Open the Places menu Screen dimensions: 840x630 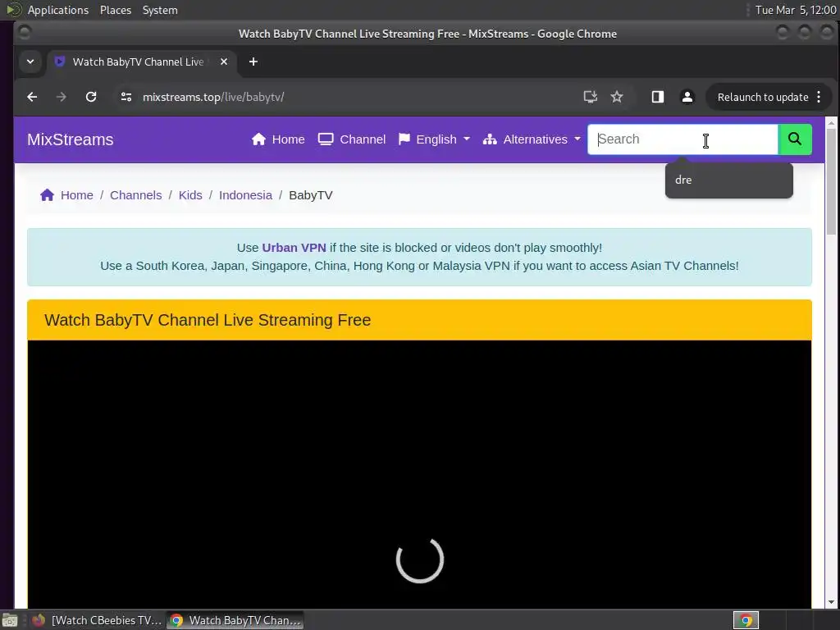(x=115, y=10)
